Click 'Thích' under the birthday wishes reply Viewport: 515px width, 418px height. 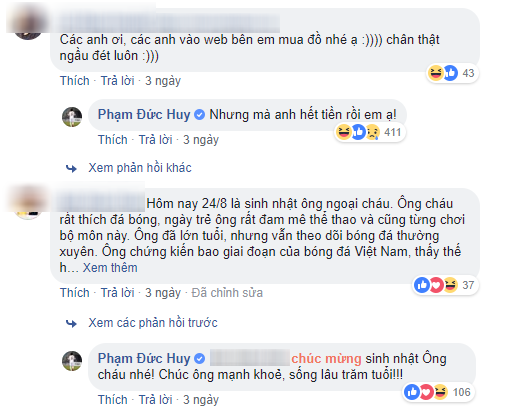[113, 399]
